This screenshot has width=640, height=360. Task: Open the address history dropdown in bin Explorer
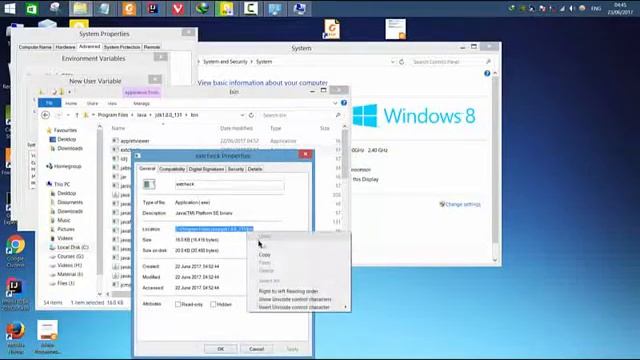click(x=242, y=115)
